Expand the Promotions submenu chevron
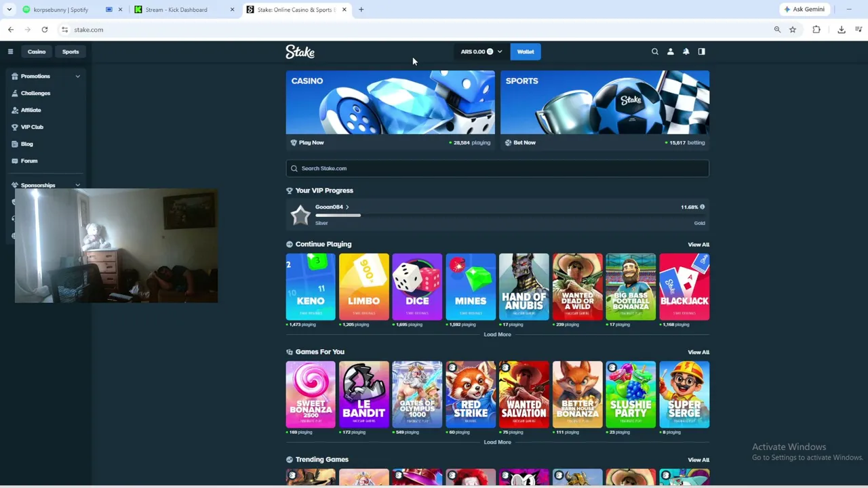The image size is (868, 488). pos(77,76)
